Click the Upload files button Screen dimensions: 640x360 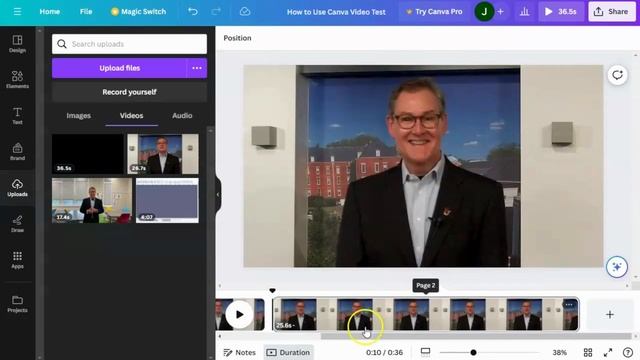[x=119, y=68]
